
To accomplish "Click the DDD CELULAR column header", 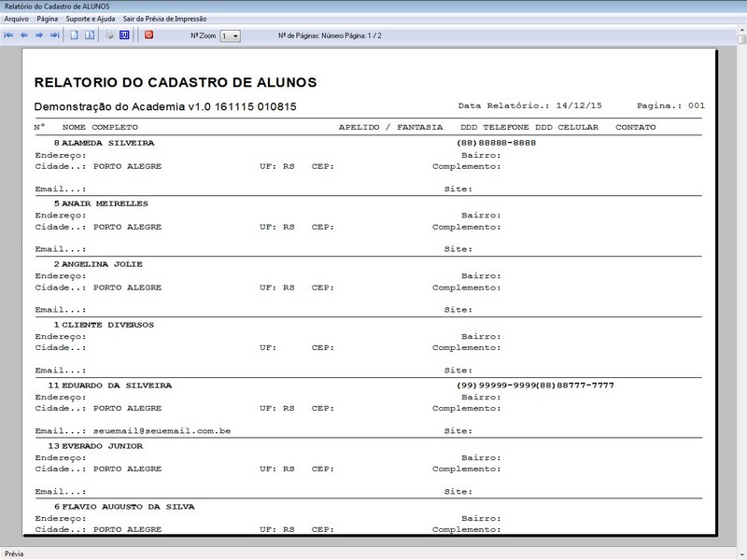I will tap(567, 127).
